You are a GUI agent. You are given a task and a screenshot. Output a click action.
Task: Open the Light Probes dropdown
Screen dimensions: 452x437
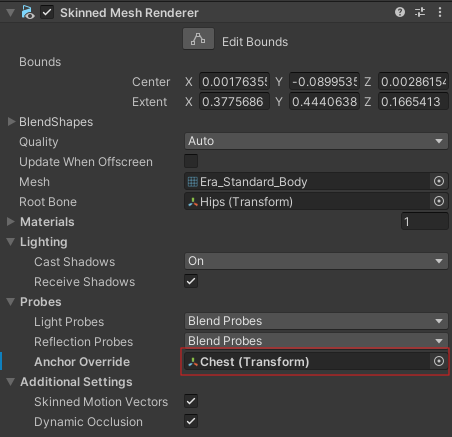click(x=316, y=321)
